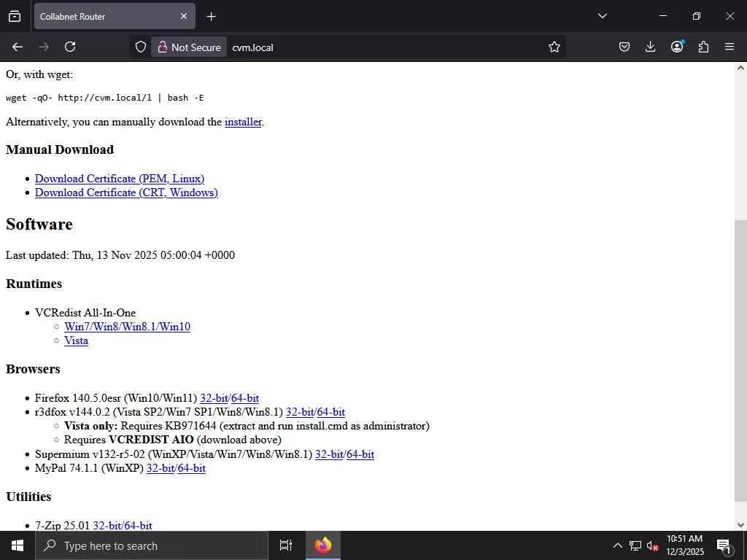The width and height of the screenshot is (747, 560).
Task: Download MyPal 74.1.1 64-bit
Action: coord(192,468)
